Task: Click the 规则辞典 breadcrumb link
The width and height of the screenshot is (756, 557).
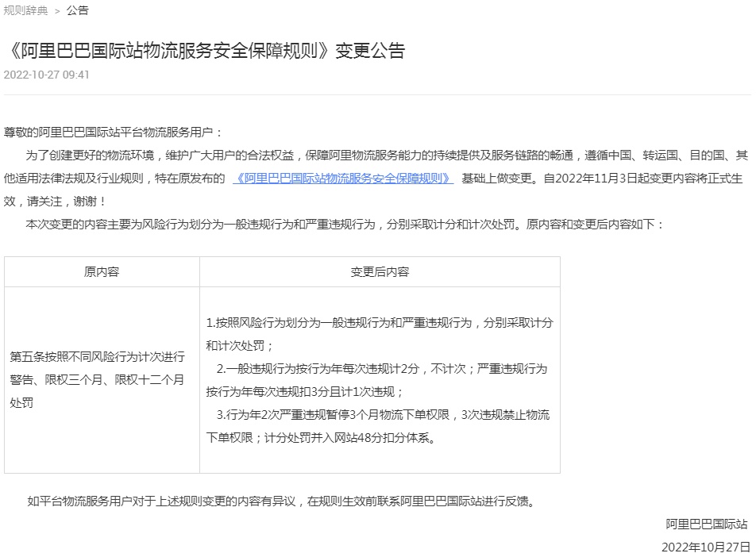Action: (25, 10)
